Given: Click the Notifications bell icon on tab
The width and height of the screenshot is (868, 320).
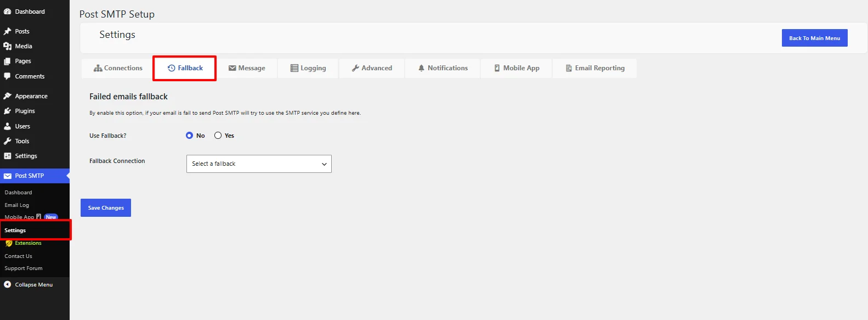Looking at the screenshot, I should tap(421, 68).
